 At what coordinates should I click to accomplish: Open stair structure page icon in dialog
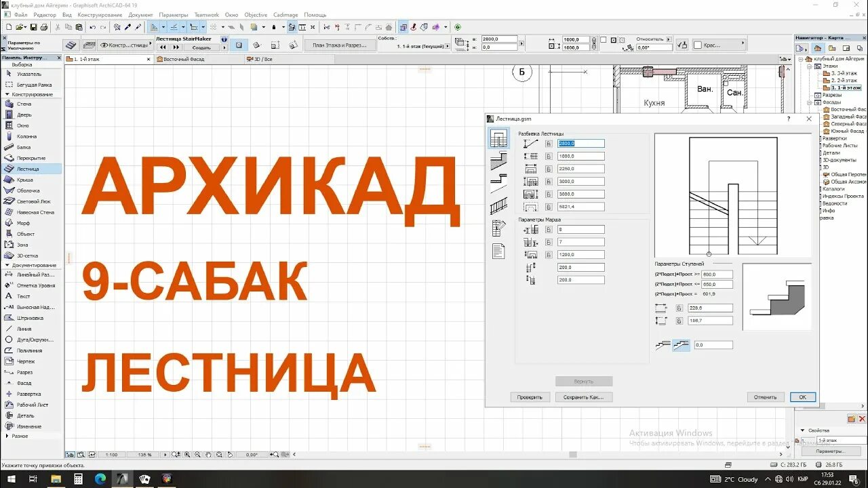(x=498, y=161)
